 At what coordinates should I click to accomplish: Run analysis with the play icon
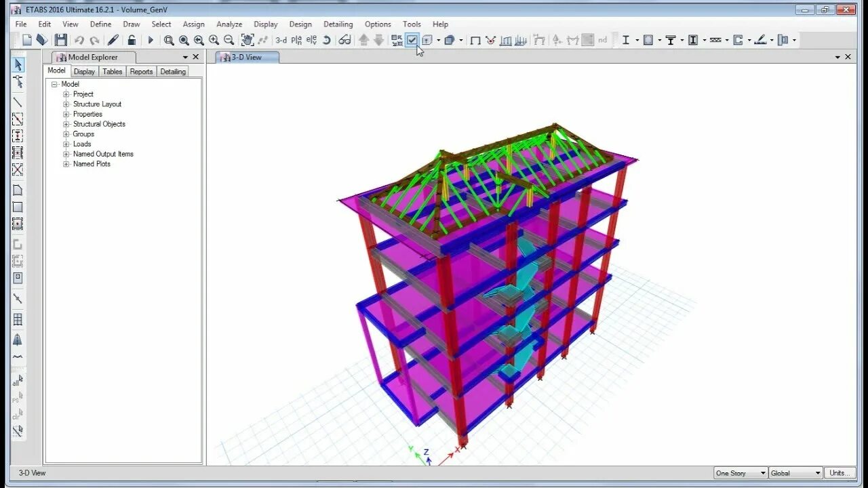click(x=151, y=40)
